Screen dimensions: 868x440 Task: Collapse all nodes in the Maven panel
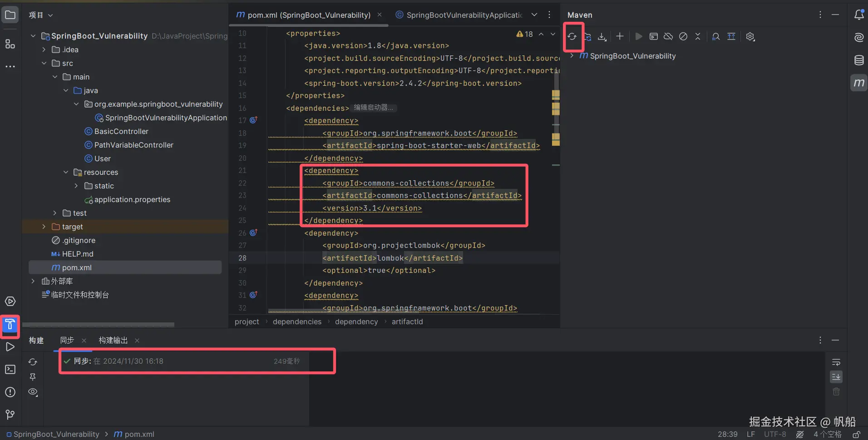point(698,36)
